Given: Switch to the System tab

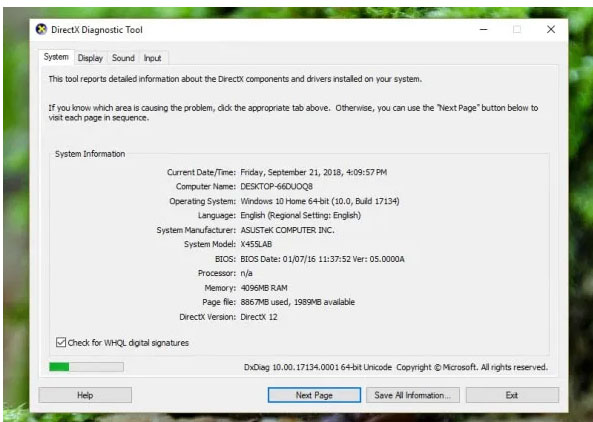Looking at the screenshot, I should [x=56, y=57].
